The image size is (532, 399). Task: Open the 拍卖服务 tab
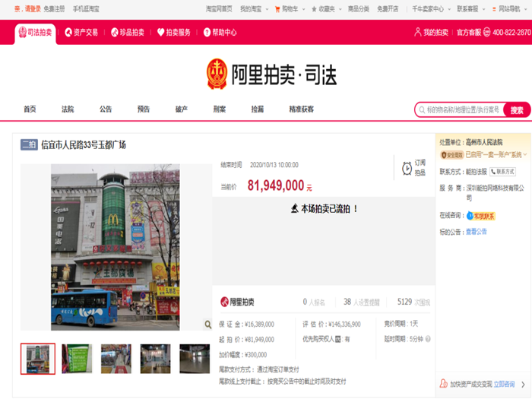(x=174, y=33)
